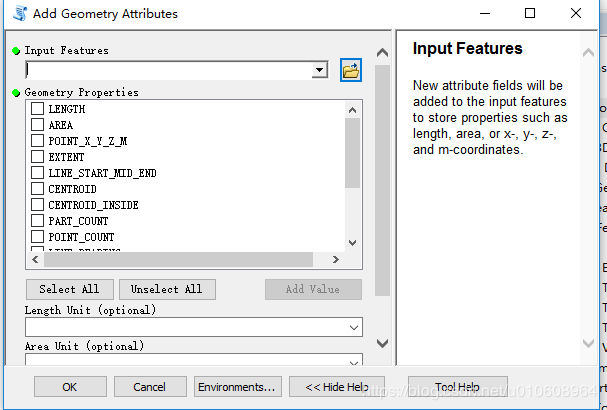Screen dimensions: 607x410
Task: Toggle the EXTENT checkbox
Action: (x=38, y=156)
